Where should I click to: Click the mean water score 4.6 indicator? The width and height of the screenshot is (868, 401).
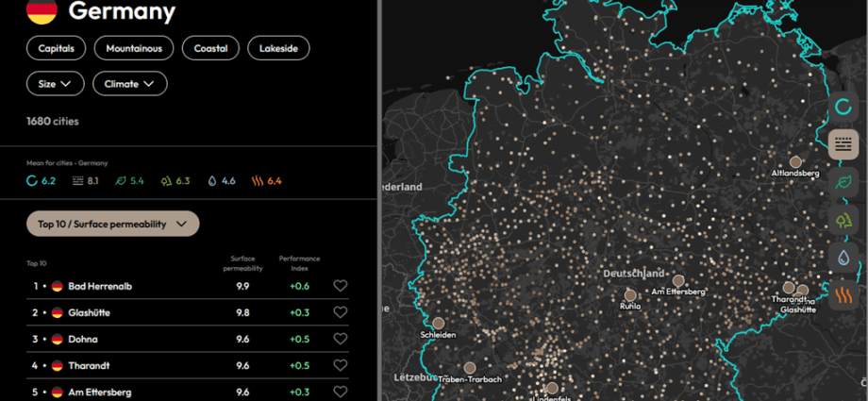222,180
